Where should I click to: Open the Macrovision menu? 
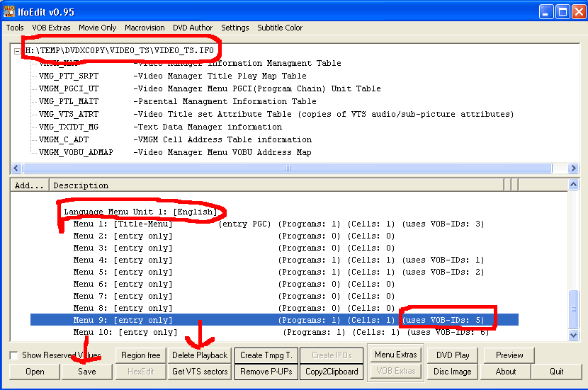145,28
